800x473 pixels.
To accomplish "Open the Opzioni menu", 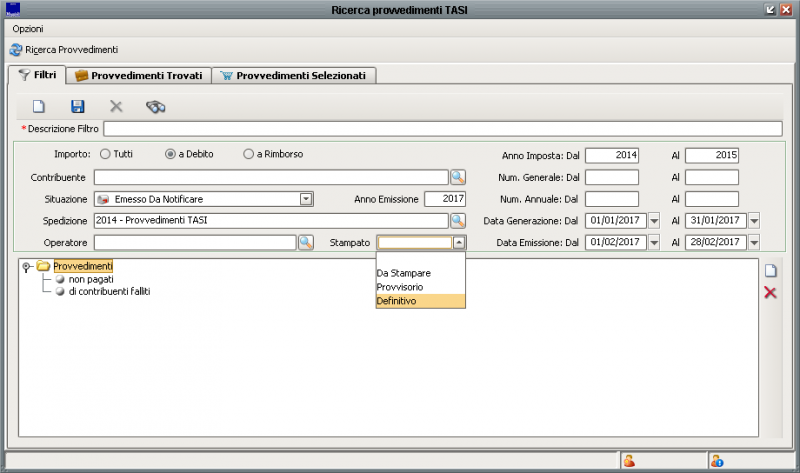I will (28, 29).
